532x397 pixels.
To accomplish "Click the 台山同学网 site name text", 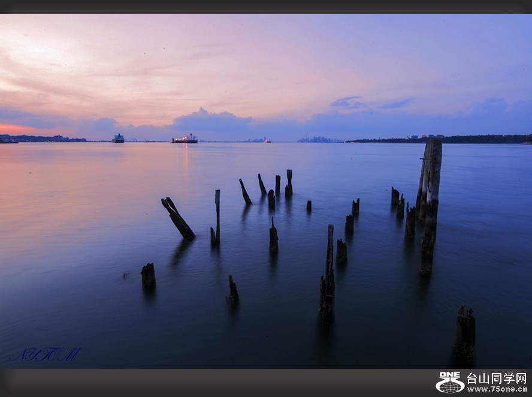I will [497, 378].
